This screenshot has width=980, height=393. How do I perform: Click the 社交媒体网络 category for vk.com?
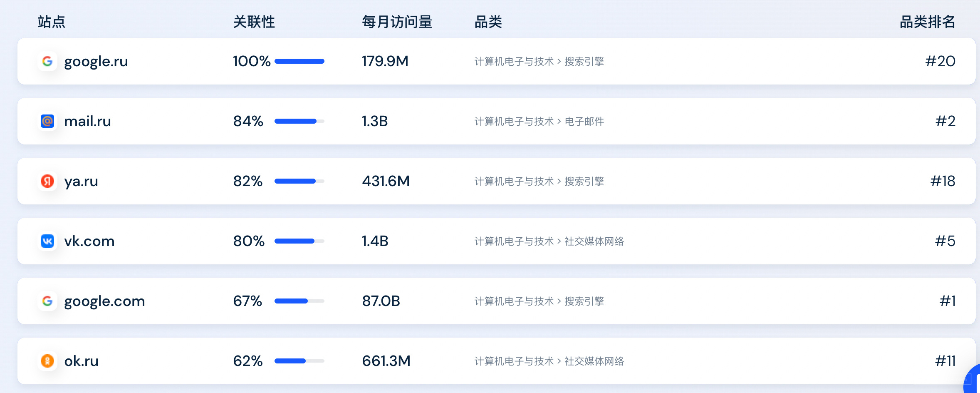[x=594, y=241]
